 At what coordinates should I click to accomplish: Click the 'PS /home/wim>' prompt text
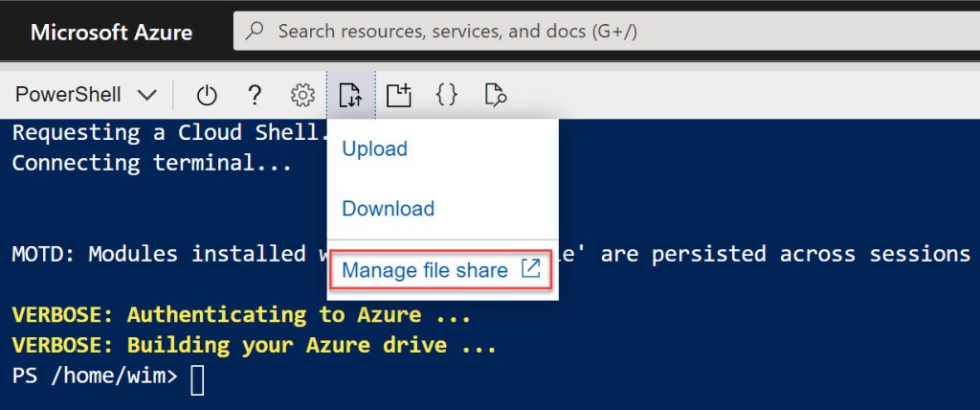coord(95,376)
